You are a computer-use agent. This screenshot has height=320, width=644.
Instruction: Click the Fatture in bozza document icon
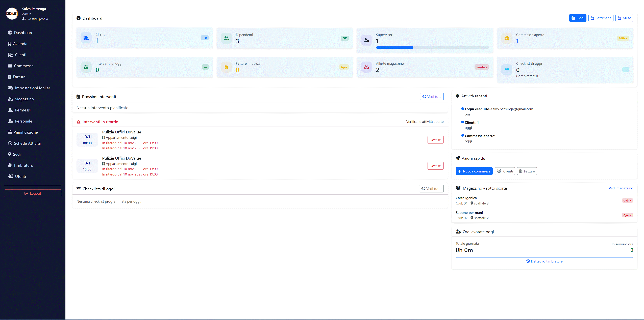click(226, 67)
